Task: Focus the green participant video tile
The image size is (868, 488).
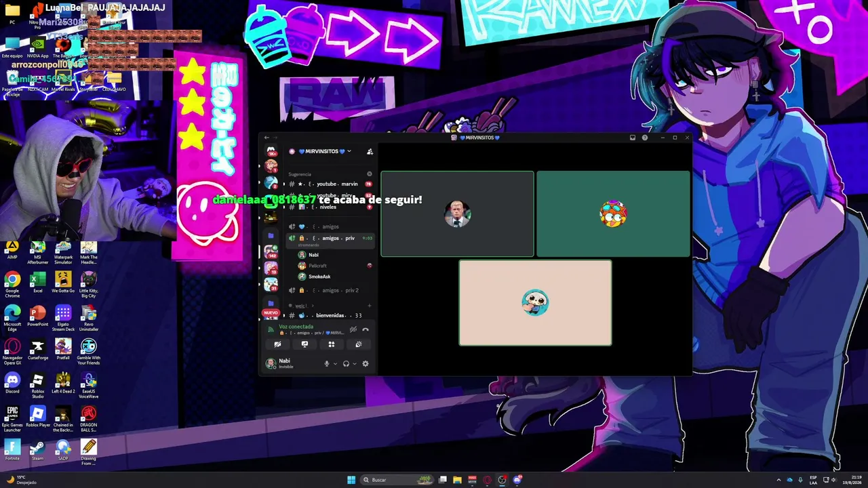Action: pos(613,213)
